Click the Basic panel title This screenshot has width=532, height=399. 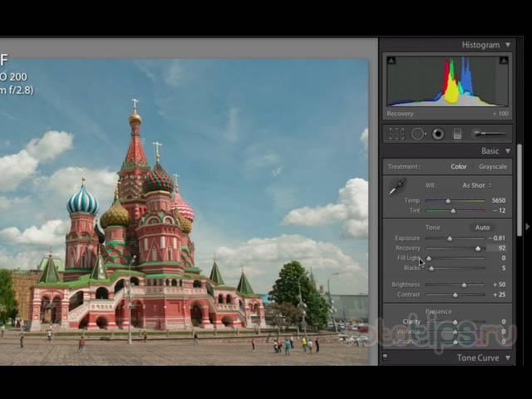tap(490, 151)
